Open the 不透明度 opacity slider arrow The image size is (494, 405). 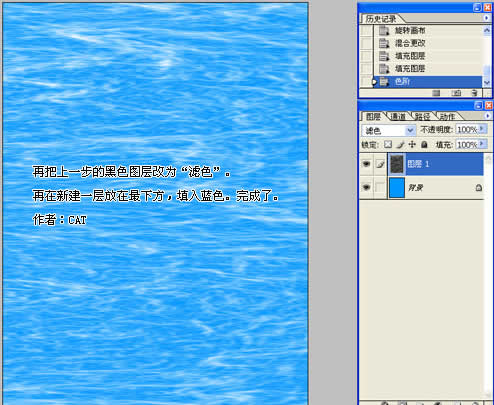coord(482,129)
